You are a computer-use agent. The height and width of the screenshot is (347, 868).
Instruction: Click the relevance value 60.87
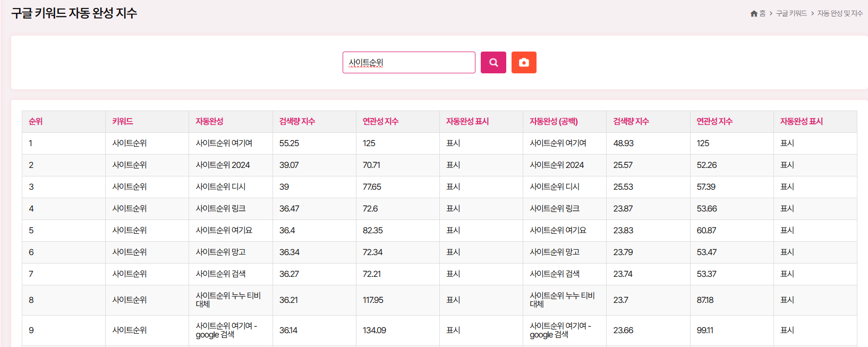pos(707,231)
